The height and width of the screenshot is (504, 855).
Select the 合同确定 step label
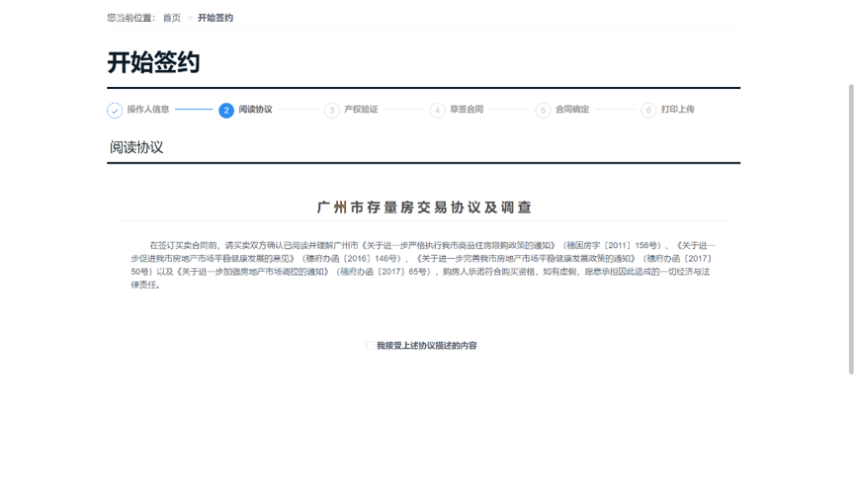coord(572,109)
